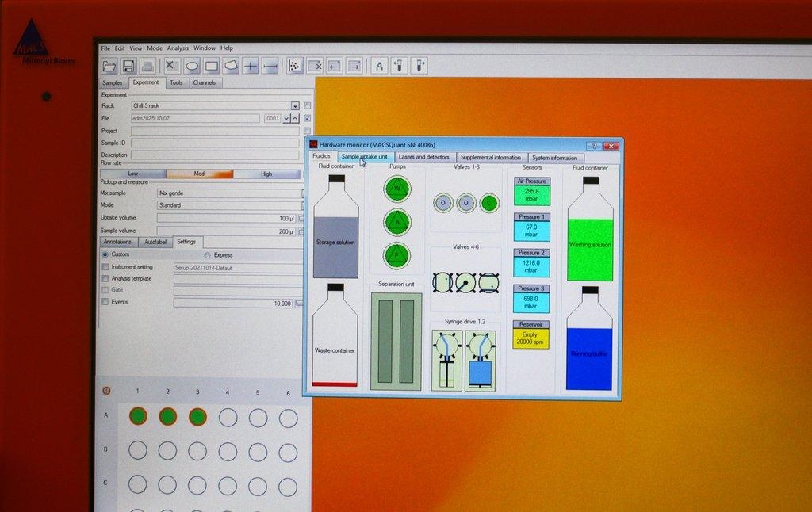Open the Mix sample dropdown
The width and height of the screenshot is (812, 512).
tap(302, 193)
